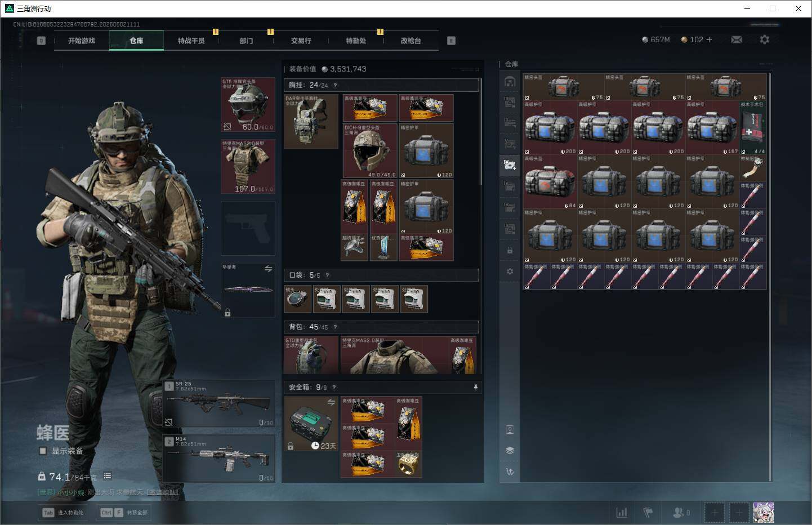812x525 pixels.
Task: Select the SR-25 primary weapon slot
Action: click(x=220, y=403)
